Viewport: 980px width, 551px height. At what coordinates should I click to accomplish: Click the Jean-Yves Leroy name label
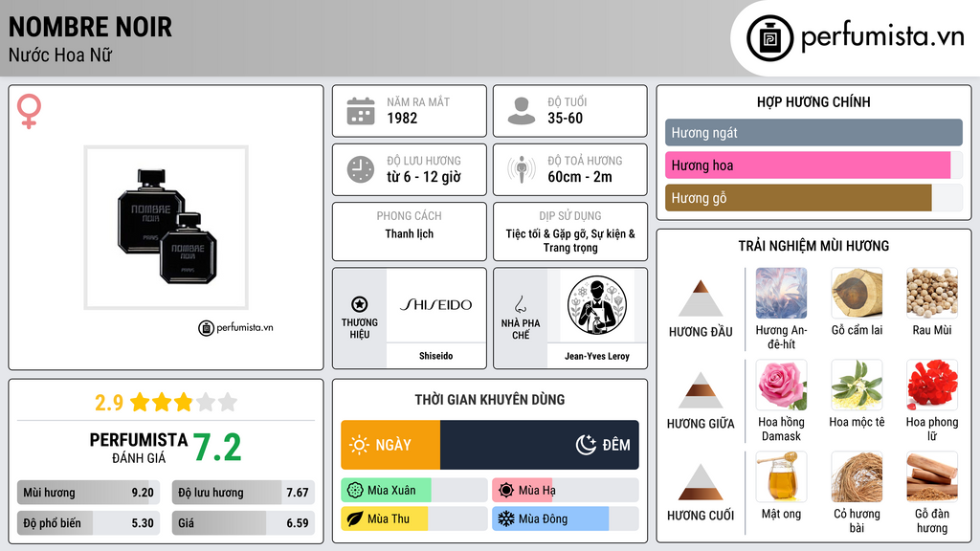(x=597, y=356)
